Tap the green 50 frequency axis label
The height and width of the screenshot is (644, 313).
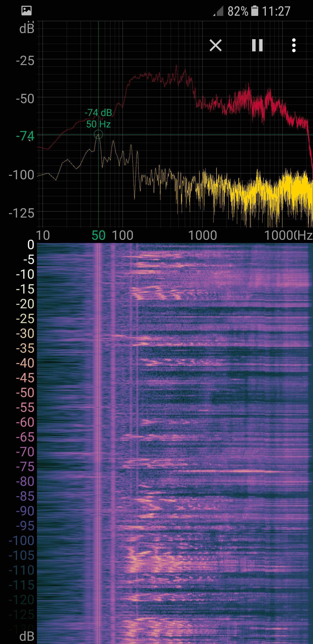[98, 235]
